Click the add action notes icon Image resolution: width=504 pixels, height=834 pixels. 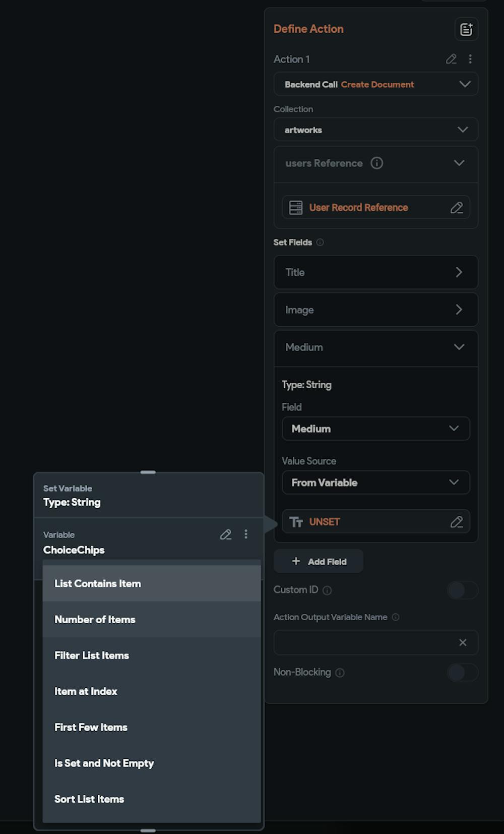pyautogui.click(x=466, y=29)
